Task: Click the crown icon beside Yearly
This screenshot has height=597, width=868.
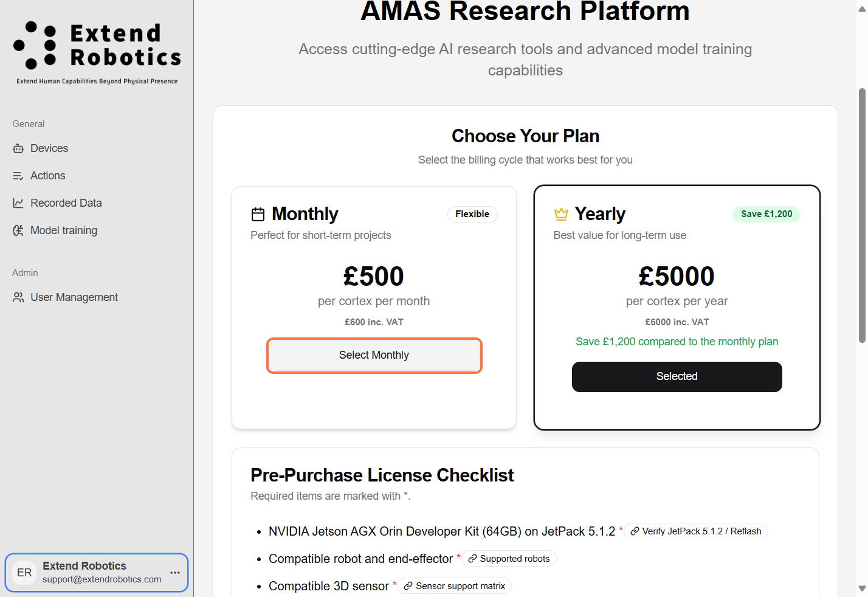Action: click(x=561, y=214)
